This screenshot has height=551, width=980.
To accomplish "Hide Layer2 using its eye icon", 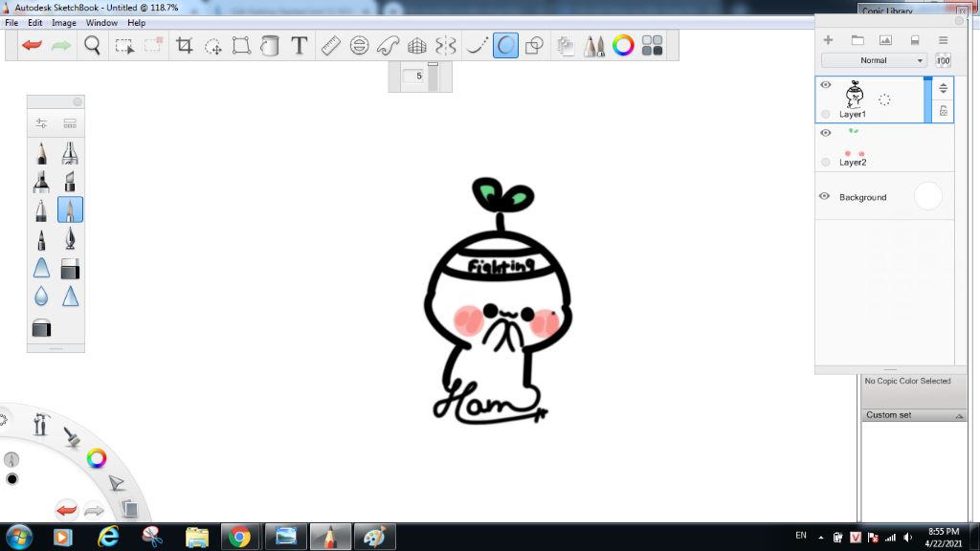I will (x=826, y=133).
